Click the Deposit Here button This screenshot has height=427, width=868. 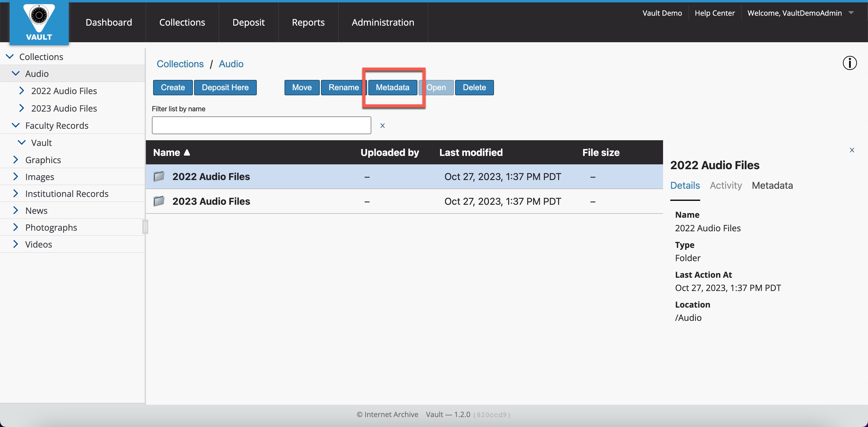click(x=225, y=88)
